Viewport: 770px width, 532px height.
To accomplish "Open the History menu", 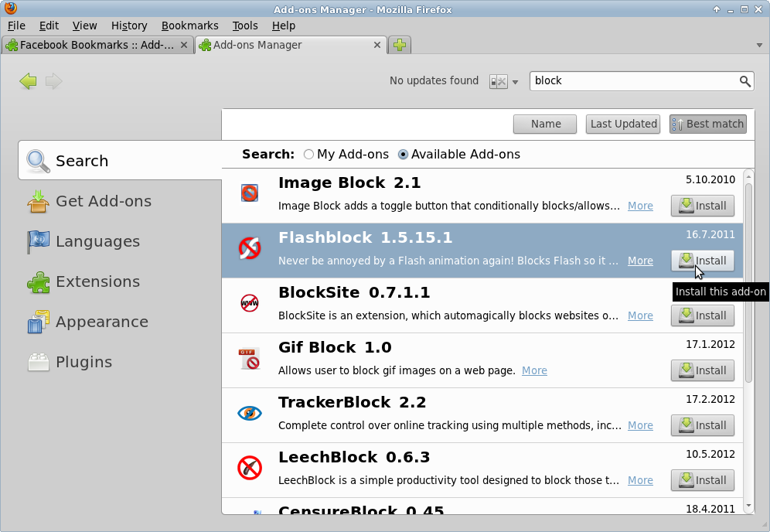I will tap(128, 26).
